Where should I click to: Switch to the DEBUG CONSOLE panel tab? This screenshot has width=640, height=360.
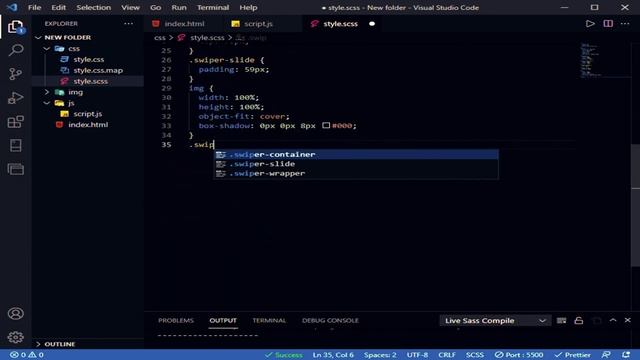[330, 320]
